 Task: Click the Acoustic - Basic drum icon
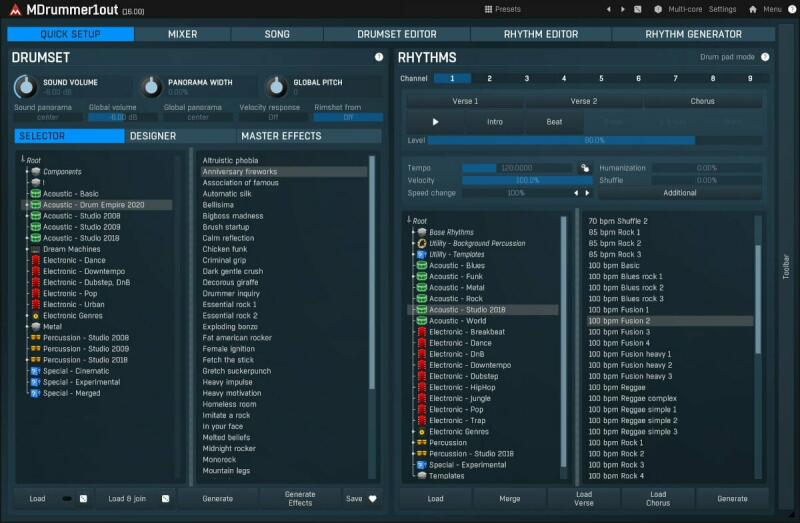(x=36, y=194)
